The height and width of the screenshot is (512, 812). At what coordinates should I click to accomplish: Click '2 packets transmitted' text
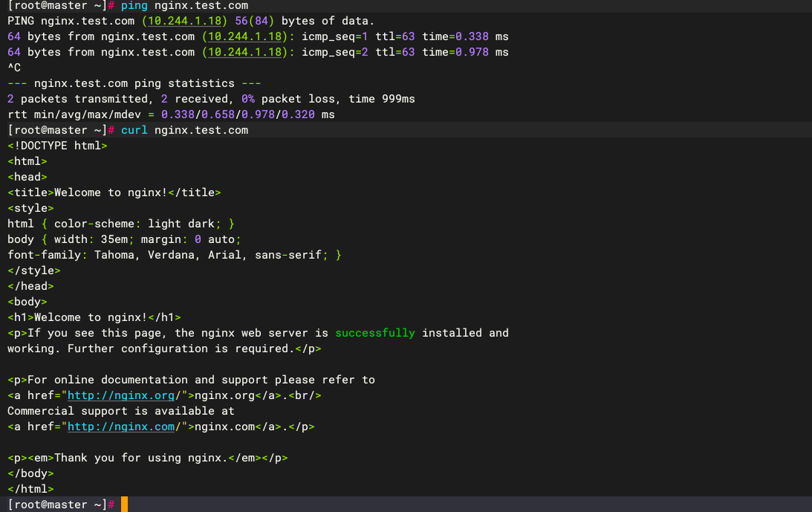78,99
